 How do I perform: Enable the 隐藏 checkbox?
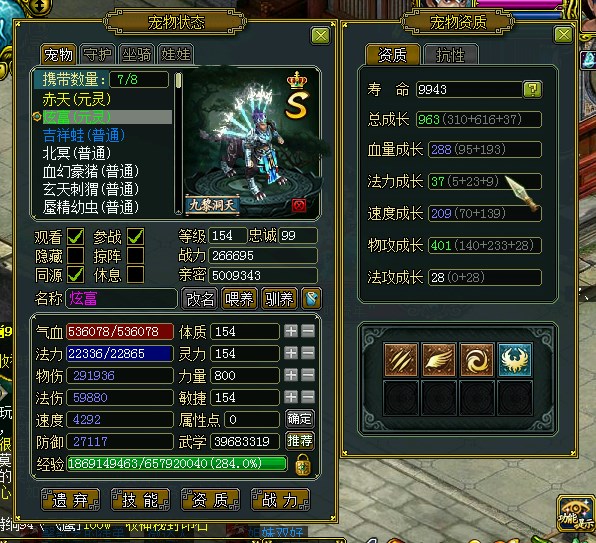point(75,255)
